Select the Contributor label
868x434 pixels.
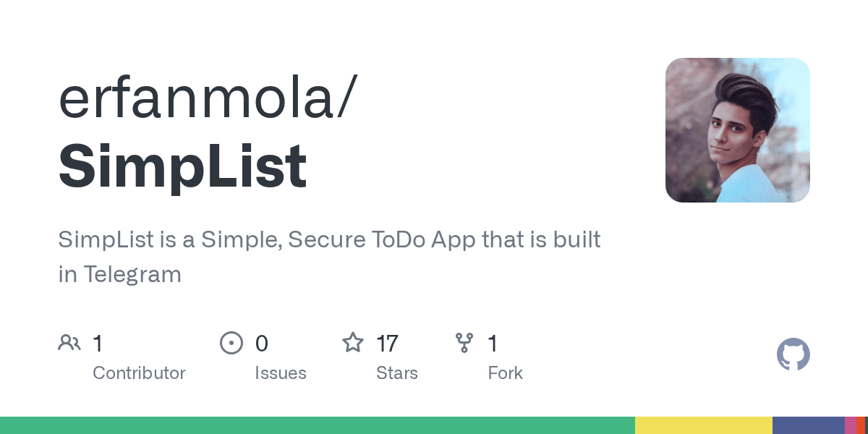click(x=139, y=373)
